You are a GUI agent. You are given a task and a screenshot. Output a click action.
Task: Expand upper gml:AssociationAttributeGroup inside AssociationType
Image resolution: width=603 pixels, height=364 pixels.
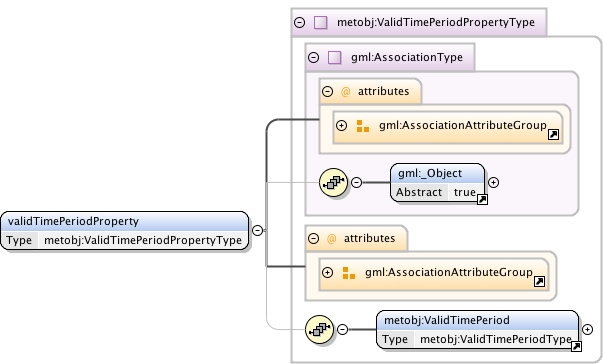point(341,125)
